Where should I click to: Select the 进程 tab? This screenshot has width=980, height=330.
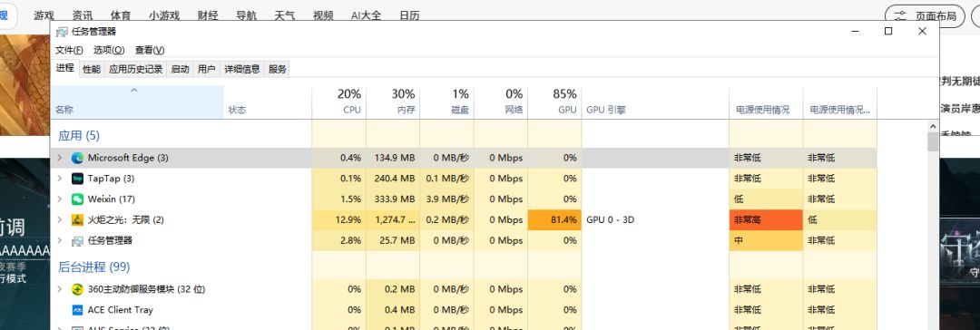tap(65, 68)
